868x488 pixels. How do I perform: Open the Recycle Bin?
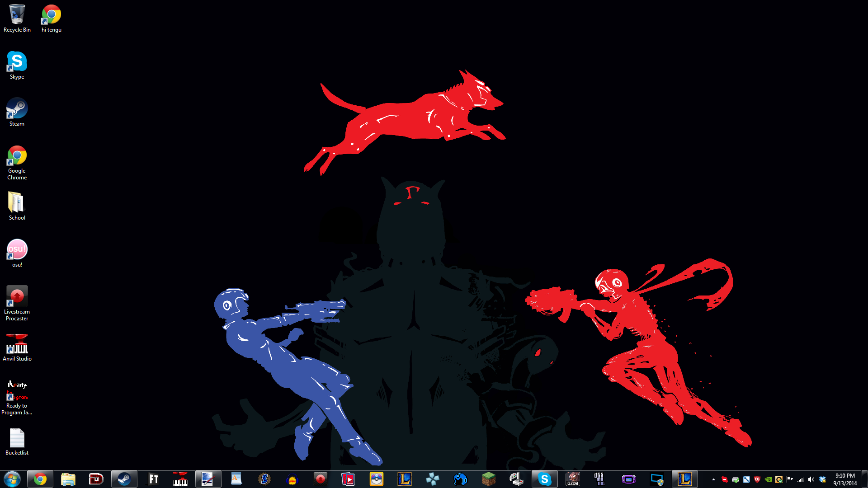pos(17,15)
